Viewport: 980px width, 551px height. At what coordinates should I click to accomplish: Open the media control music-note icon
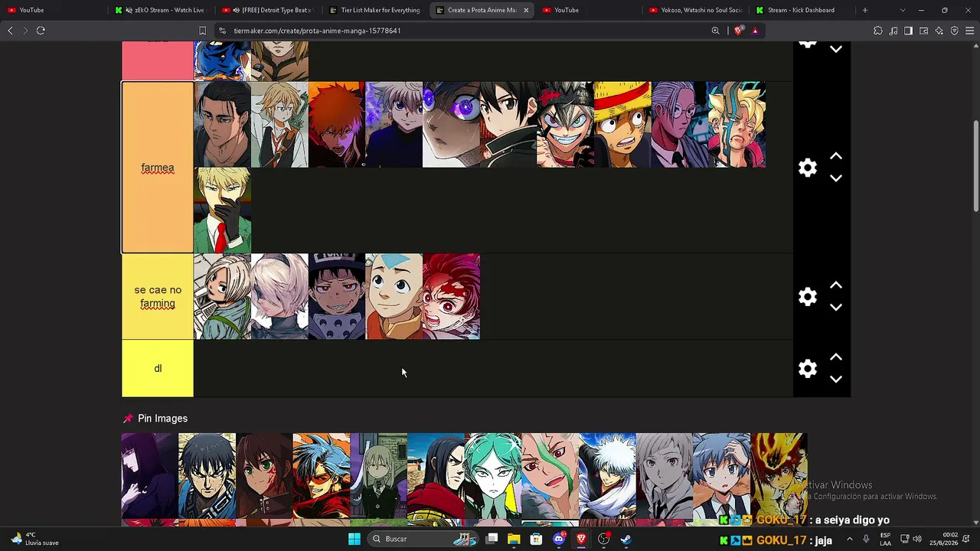tap(893, 31)
